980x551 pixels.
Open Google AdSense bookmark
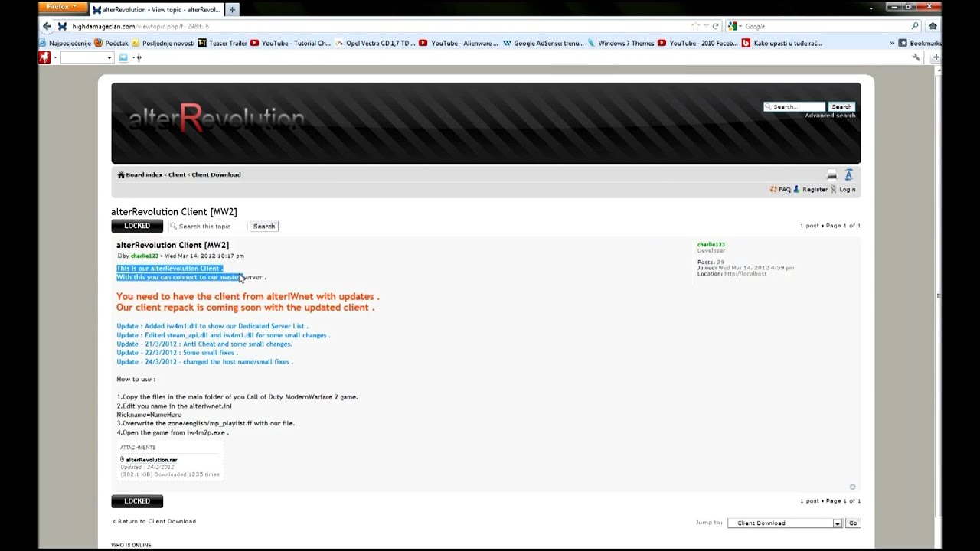(x=543, y=43)
